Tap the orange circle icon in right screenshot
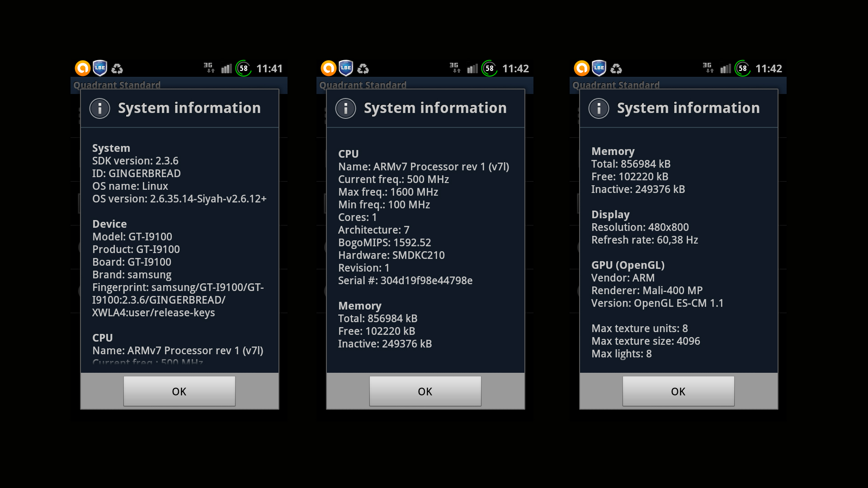Screen dimensions: 868x488 [582, 68]
